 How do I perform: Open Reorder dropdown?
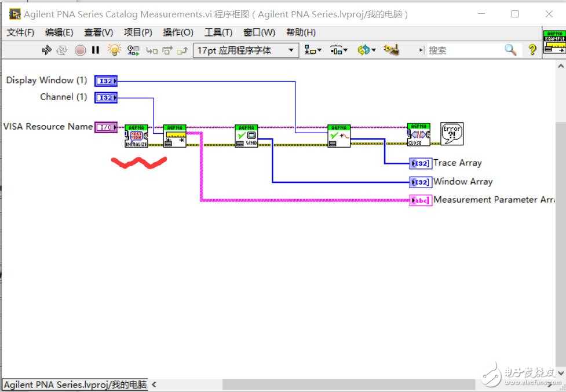coord(366,50)
